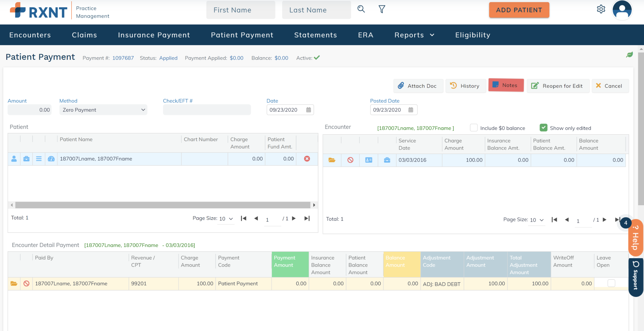The width and height of the screenshot is (644, 331).
Task: Click the Check/EFT # field
Action: (207, 110)
